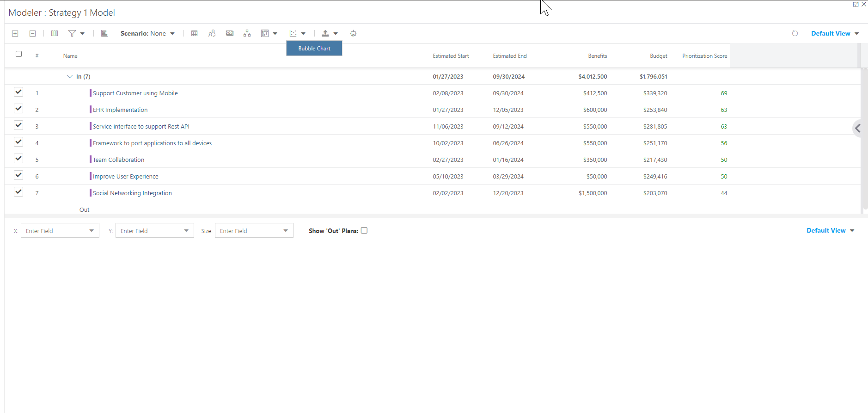Uncheck Service interface to support Rest API

[18, 125]
